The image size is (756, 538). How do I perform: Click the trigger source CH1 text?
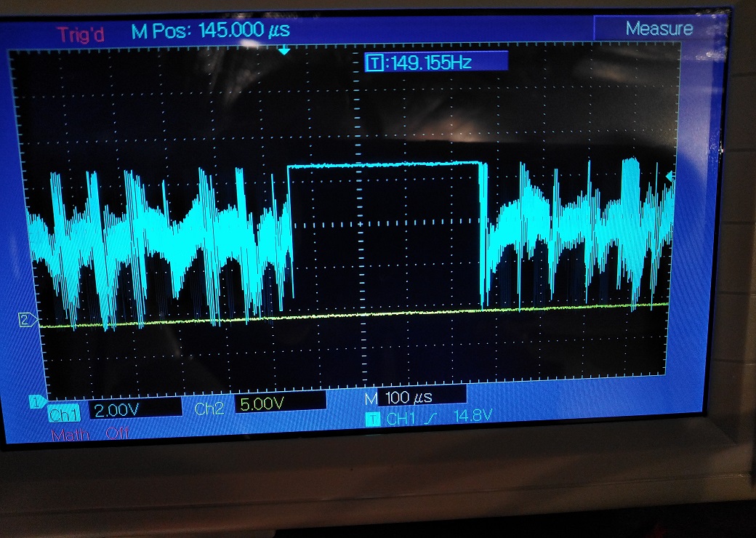point(401,419)
